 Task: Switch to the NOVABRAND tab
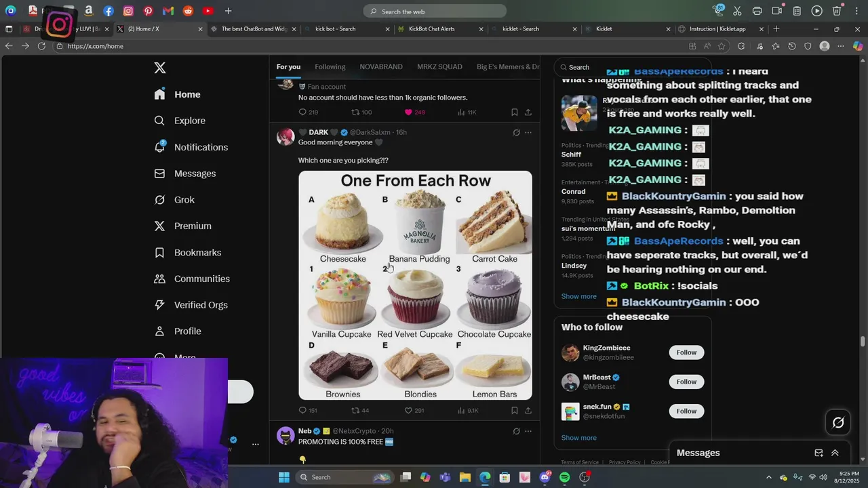pos(381,66)
